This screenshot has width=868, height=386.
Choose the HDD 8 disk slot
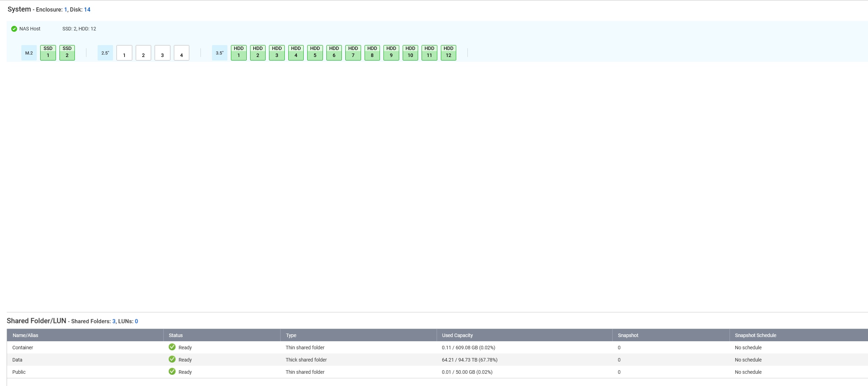point(372,53)
